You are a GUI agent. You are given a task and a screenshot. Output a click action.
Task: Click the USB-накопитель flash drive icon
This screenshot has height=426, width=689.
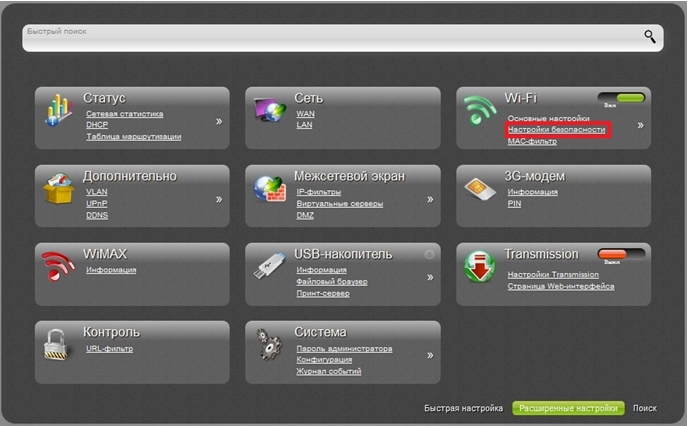(270, 266)
